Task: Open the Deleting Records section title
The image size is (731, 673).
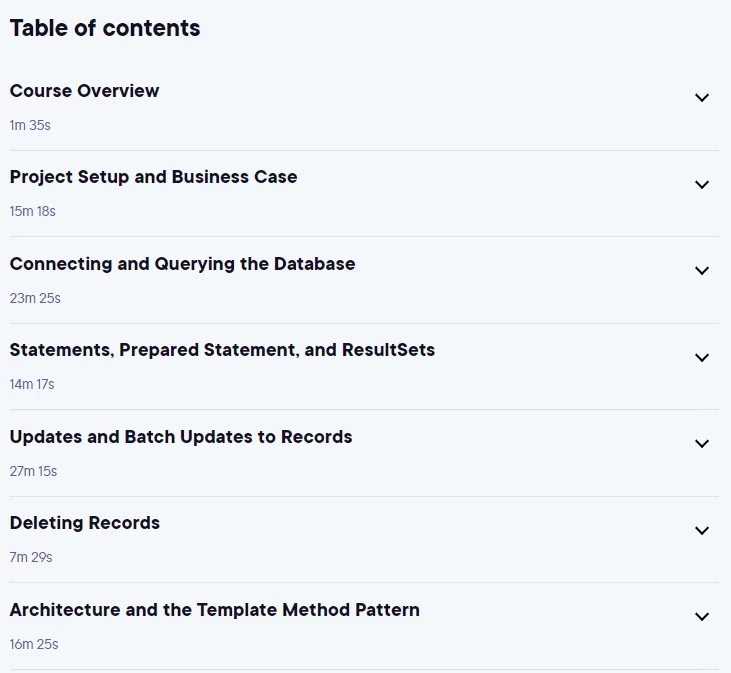Action: pos(85,523)
